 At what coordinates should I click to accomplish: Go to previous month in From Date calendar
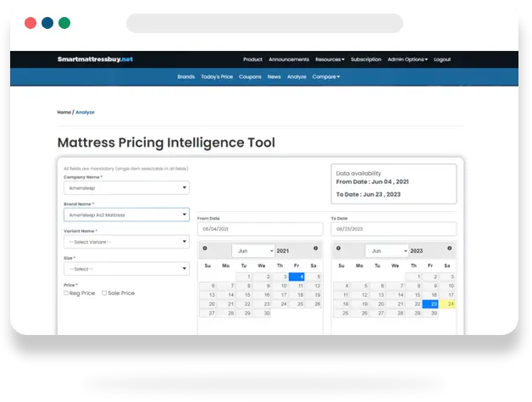tap(205, 248)
